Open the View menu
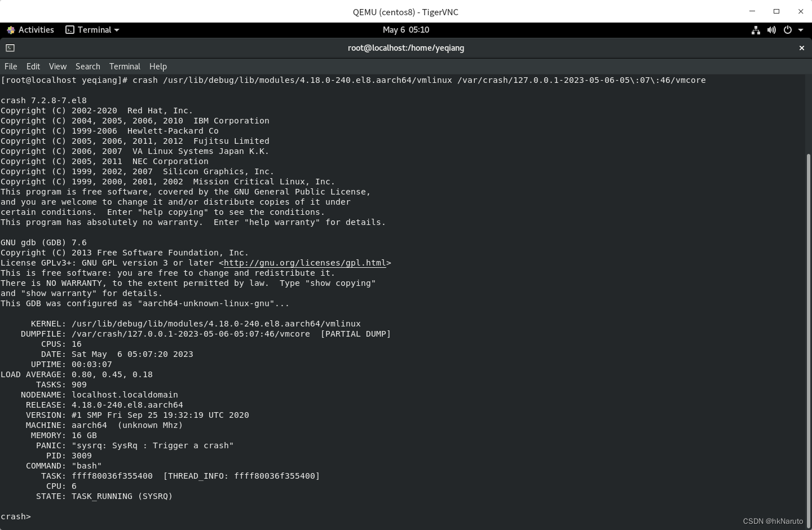The width and height of the screenshot is (812, 530). tap(58, 67)
